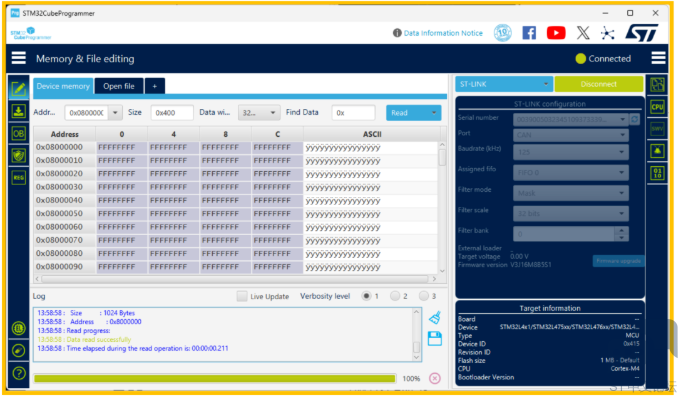Open the Filter scale dropdown
Viewport: 686px width, 402px height.
(x=571, y=213)
